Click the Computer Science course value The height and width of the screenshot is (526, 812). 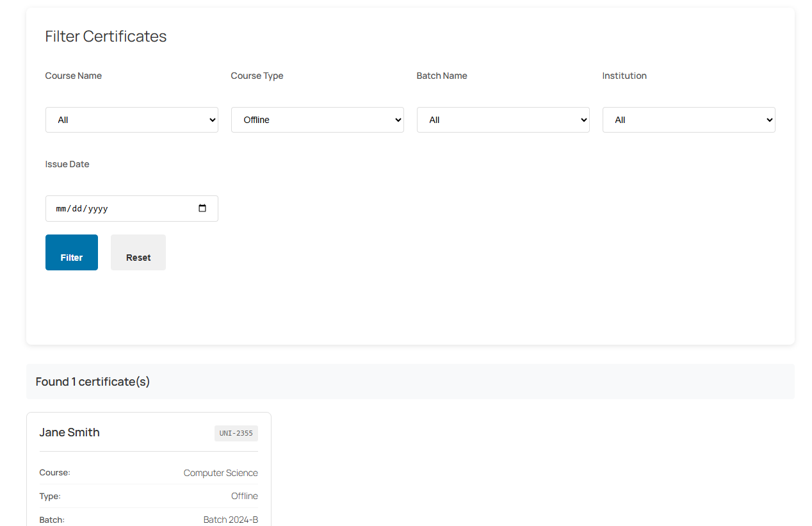pos(220,473)
